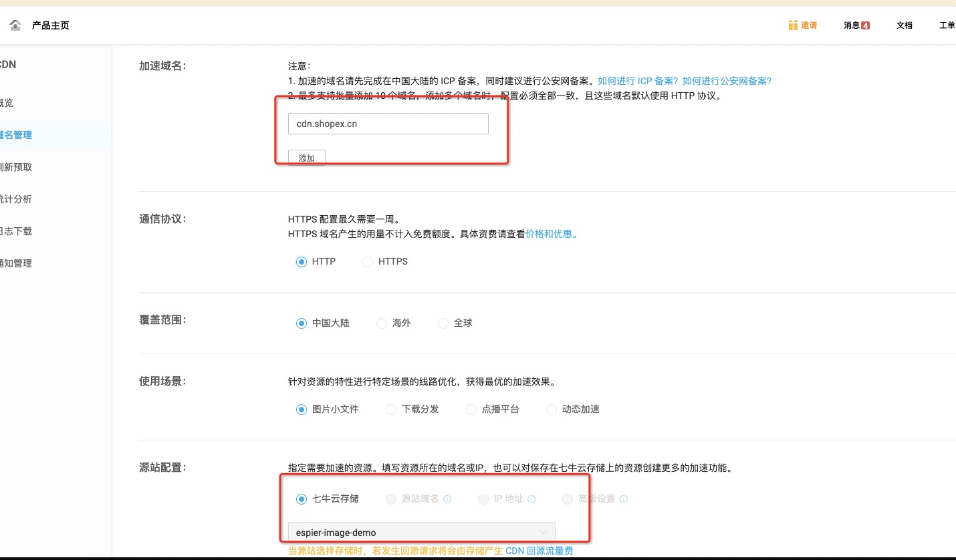This screenshot has height=560, width=956.
Task: Go to 日志下载 in the sidebar
Action: coord(16,231)
